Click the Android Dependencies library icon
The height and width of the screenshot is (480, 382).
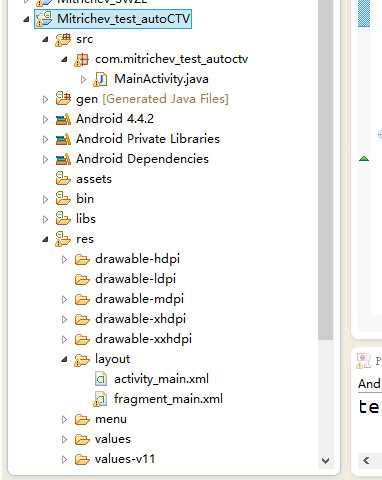tap(63, 159)
